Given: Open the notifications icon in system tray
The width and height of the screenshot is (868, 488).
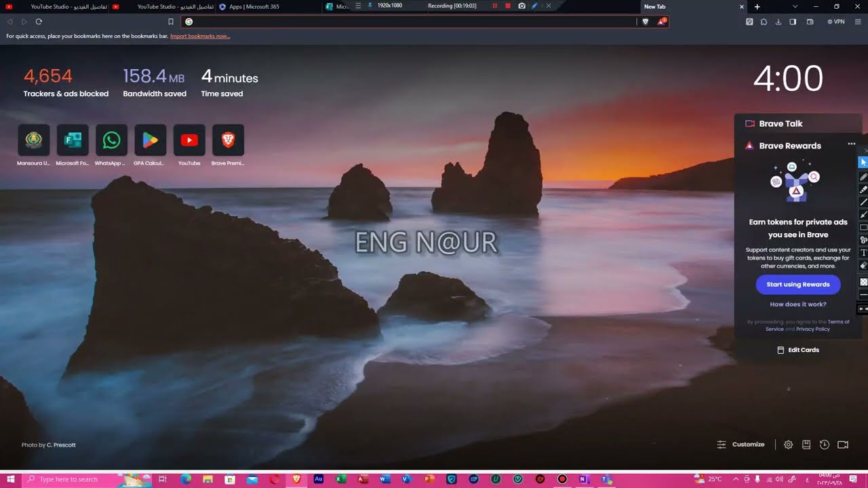Looking at the screenshot, I should (x=853, y=479).
